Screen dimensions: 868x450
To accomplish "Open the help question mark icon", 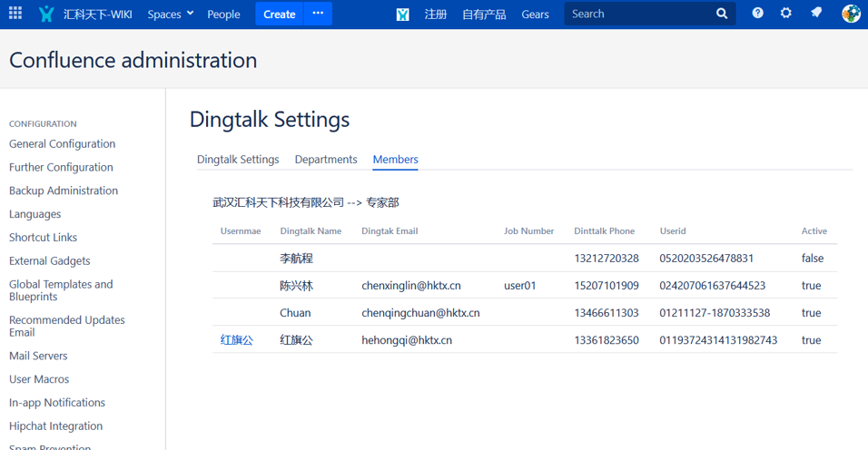I will pyautogui.click(x=757, y=14).
